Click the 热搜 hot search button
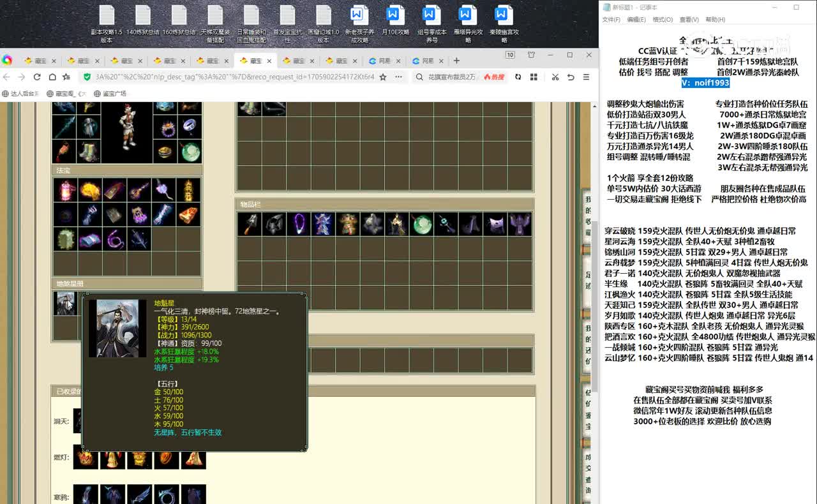 click(x=494, y=77)
